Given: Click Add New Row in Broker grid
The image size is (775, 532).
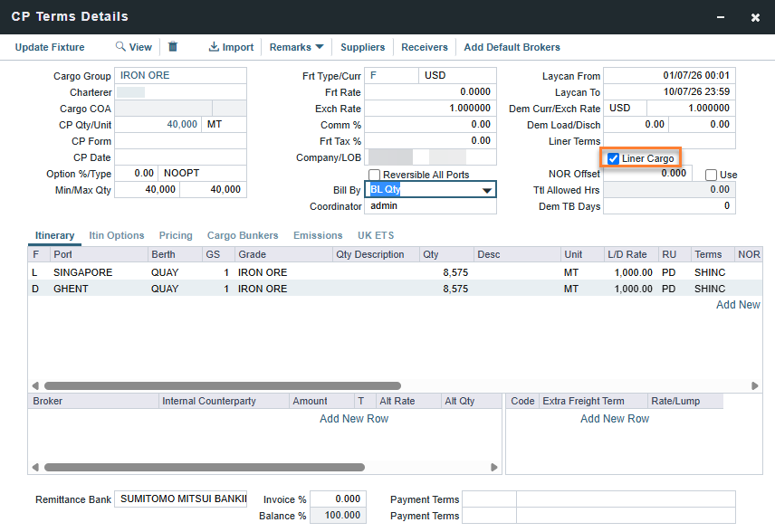Looking at the screenshot, I should point(354,419).
